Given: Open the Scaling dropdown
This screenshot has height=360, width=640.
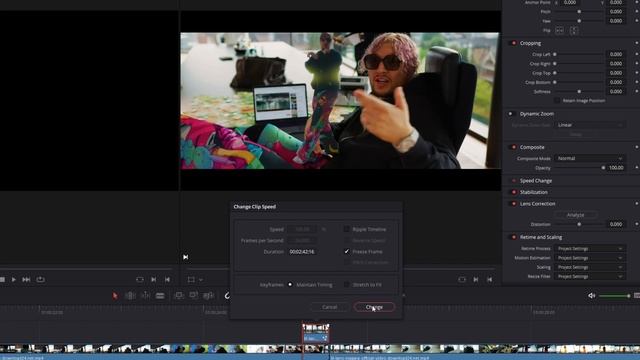Looking at the screenshot, I should pos(589,267).
